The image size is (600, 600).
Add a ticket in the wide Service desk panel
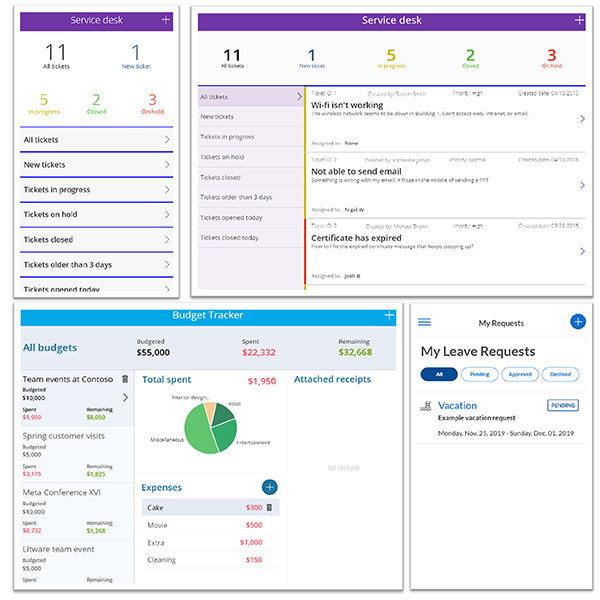pos(579,20)
